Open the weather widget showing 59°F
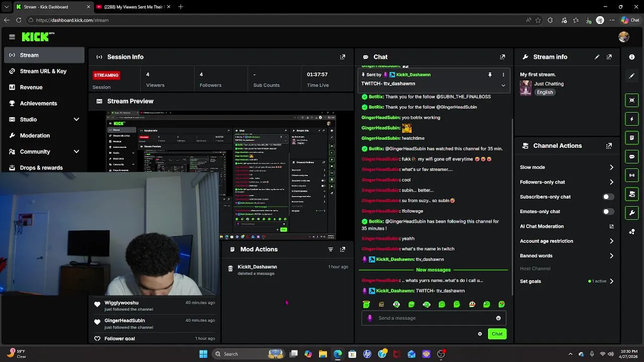This screenshot has width=644, height=362. [x=15, y=354]
